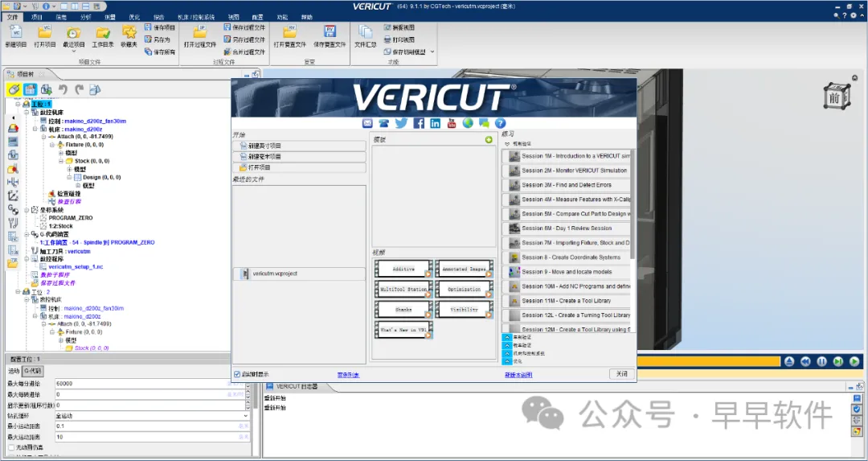The width and height of the screenshot is (868, 461).
Task: Click the 新建英寸项目 button
Action: [x=300, y=145]
